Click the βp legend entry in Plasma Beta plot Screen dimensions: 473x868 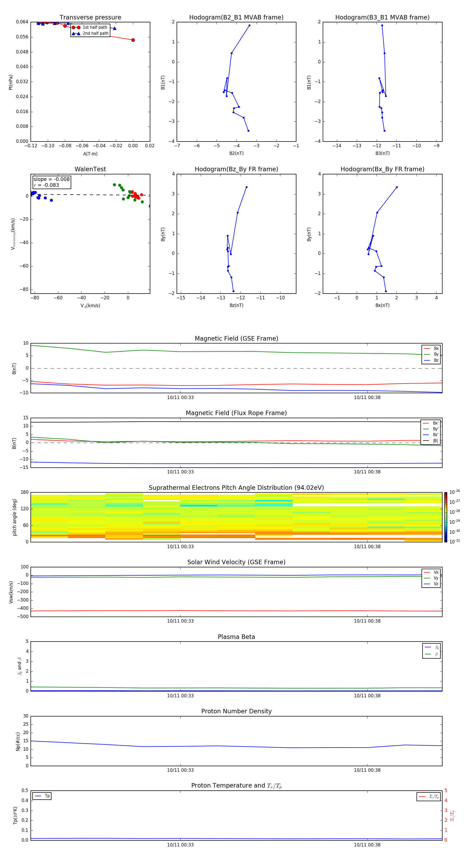431,647
